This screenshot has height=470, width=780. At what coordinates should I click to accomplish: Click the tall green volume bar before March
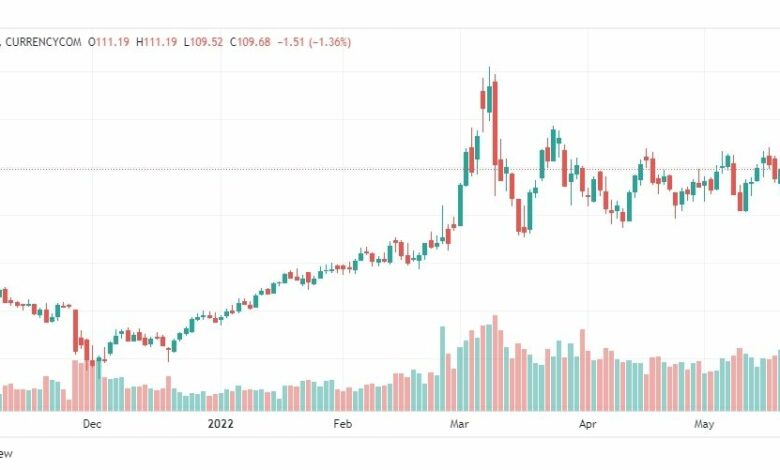pyautogui.click(x=442, y=369)
